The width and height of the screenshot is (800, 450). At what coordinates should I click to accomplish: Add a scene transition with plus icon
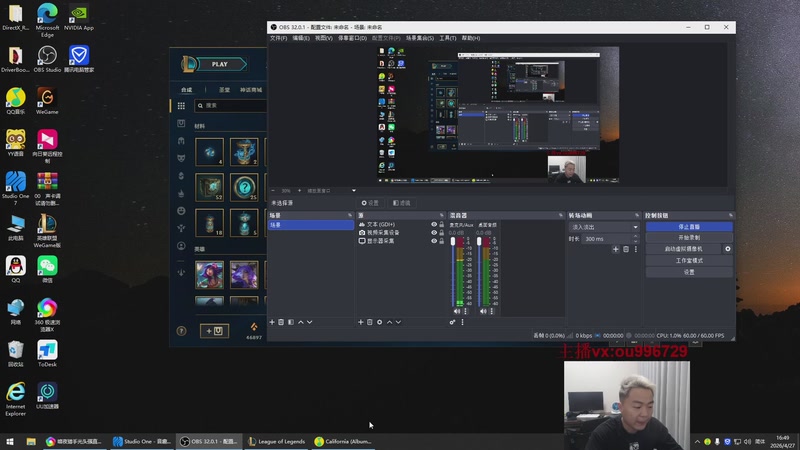(616, 249)
